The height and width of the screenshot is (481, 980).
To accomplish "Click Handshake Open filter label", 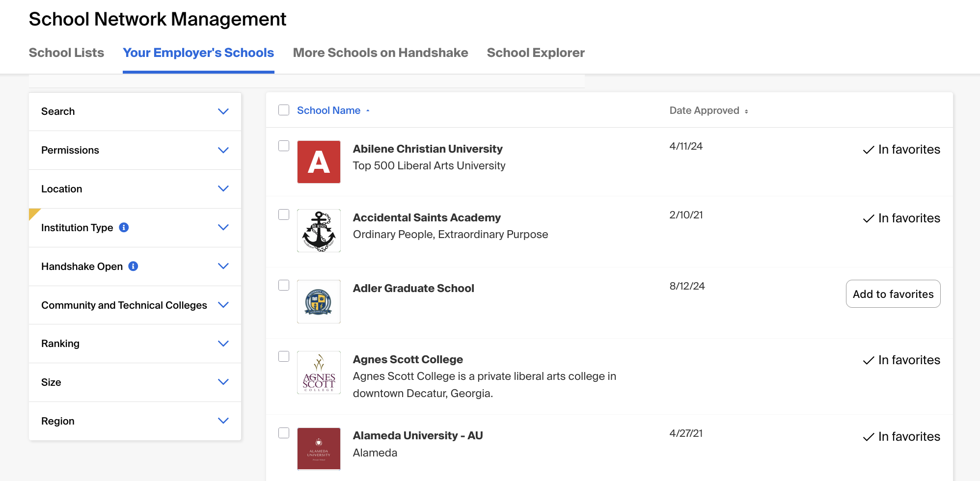I will point(82,267).
